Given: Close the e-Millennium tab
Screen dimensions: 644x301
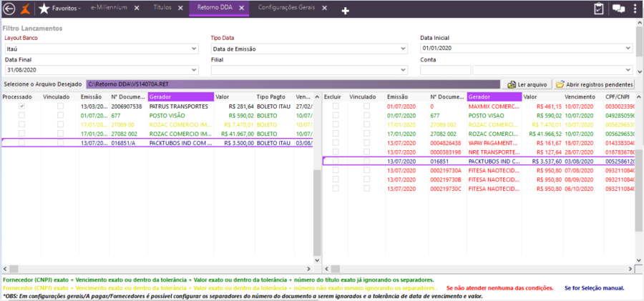Looking at the screenshot, I should (137, 8).
